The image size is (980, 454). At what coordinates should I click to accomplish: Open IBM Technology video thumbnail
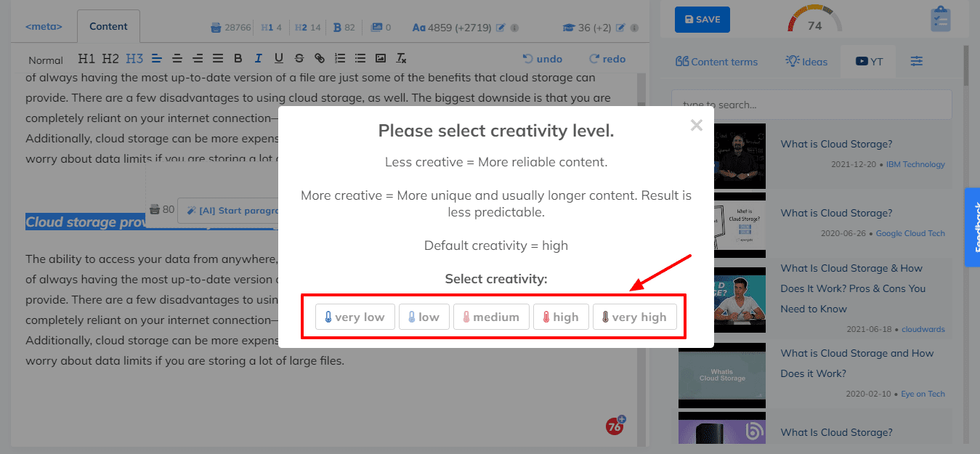(x=722, y=156)
